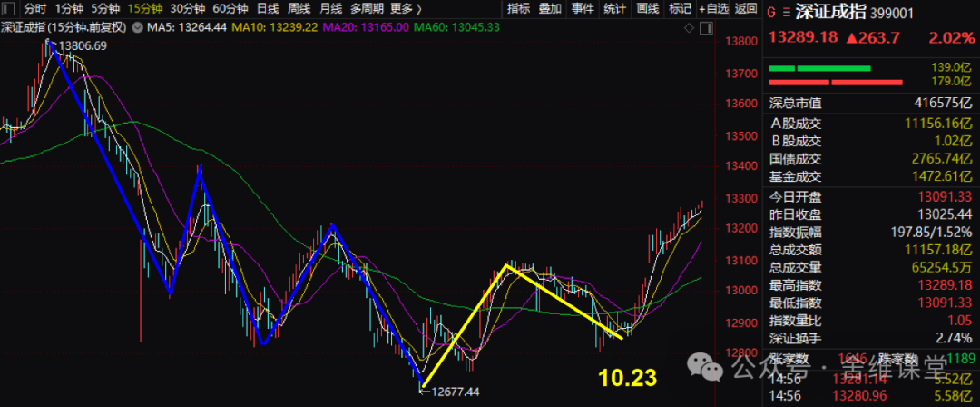Toggle the left sidebar panel icon

click(x=9, y=9)
